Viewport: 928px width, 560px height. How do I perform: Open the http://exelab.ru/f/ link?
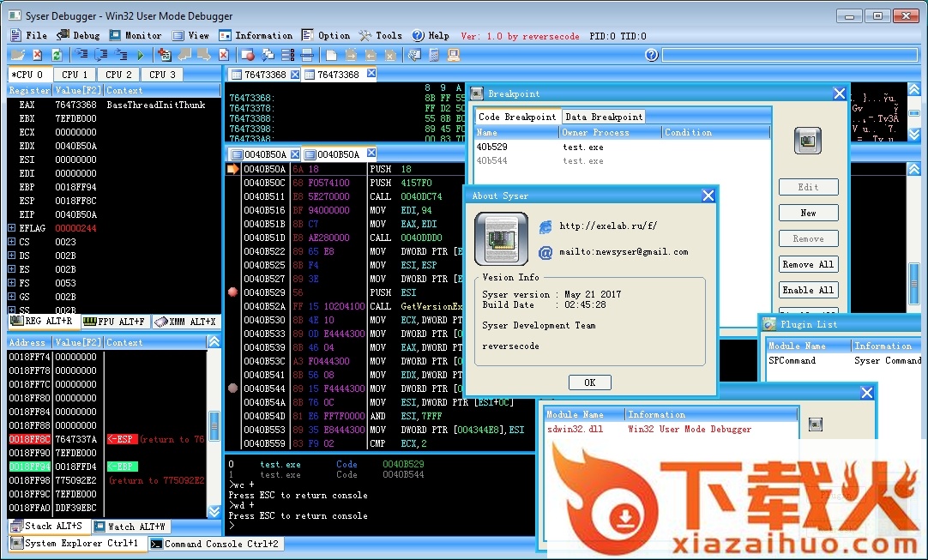[608, 226]
